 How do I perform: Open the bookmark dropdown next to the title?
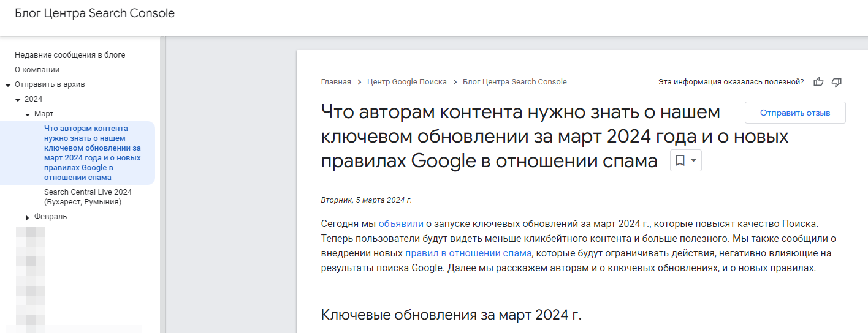tap(685, 160)
